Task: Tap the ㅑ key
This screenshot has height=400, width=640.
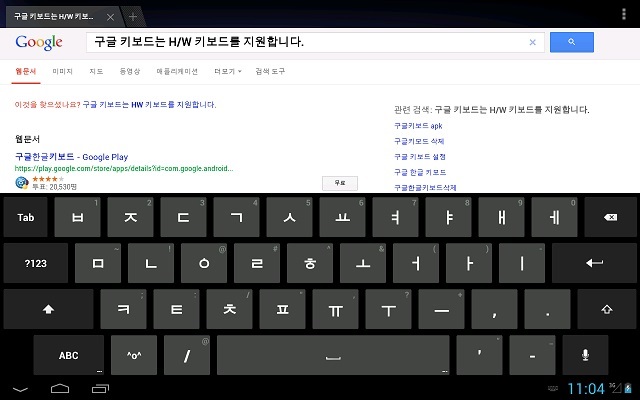Action: tap(448, 217)
